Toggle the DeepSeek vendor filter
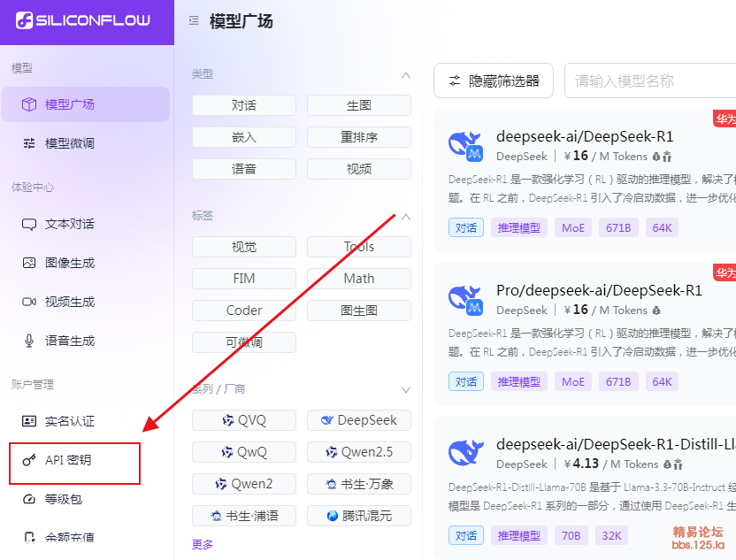736x560 pixels. coord(359,420)
